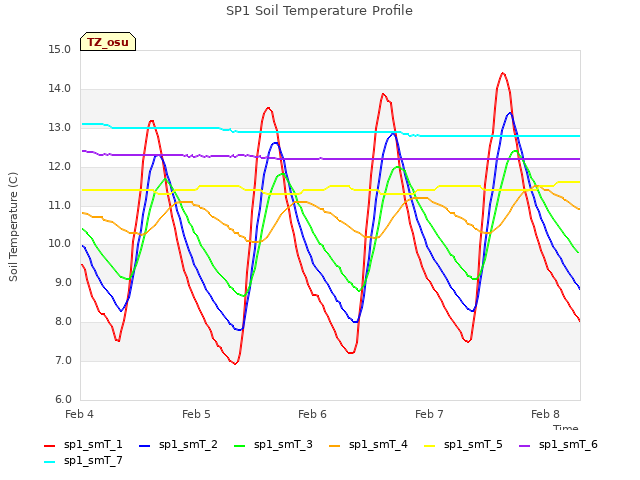Click the Feb 5 x-axis tick label
This screenshot has width=640, height=480.
click(x=196, y=414)
